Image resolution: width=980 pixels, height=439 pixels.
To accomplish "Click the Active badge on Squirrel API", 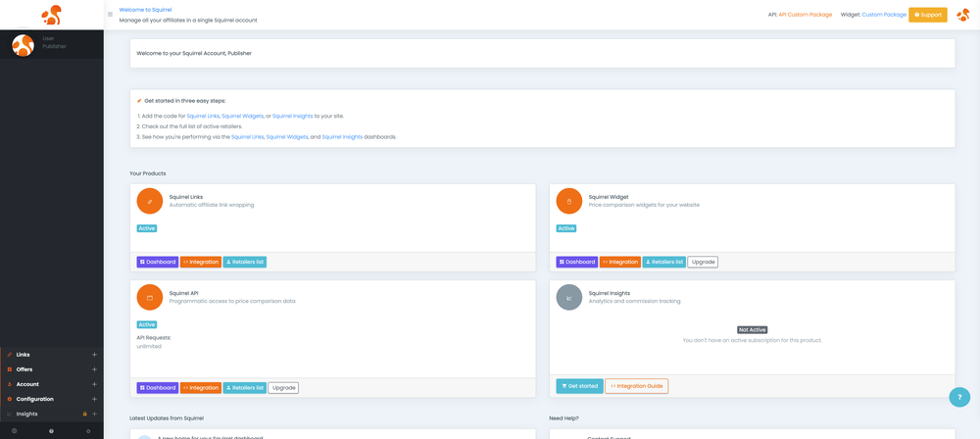I will pyautogui.click(x=147, y=324).
